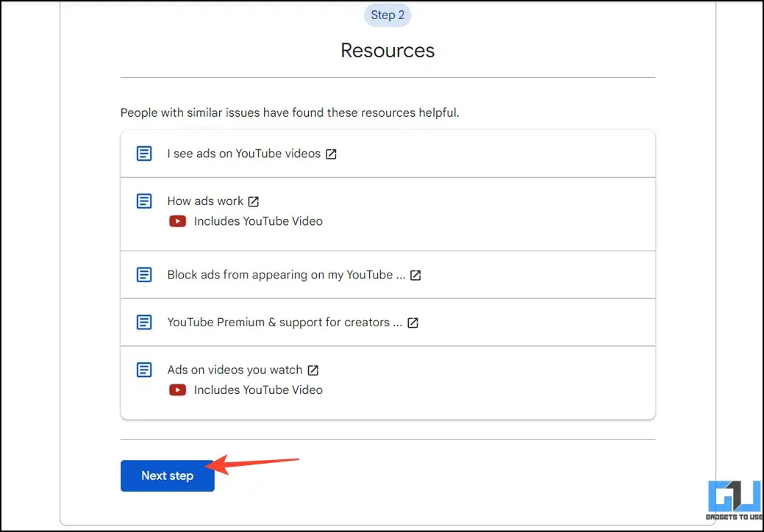Click document icon for 'How ads work'
Screen dimensions: 764x532
[x=143, y=201]
